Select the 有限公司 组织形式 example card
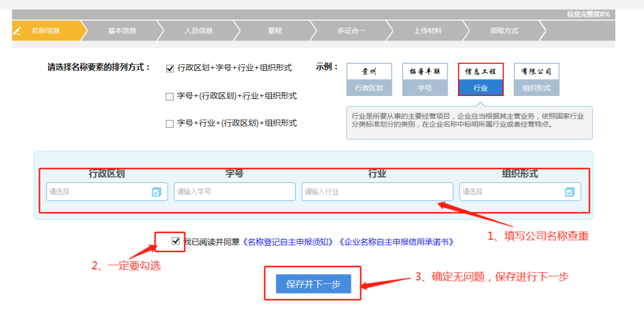 tap(537, 80)
